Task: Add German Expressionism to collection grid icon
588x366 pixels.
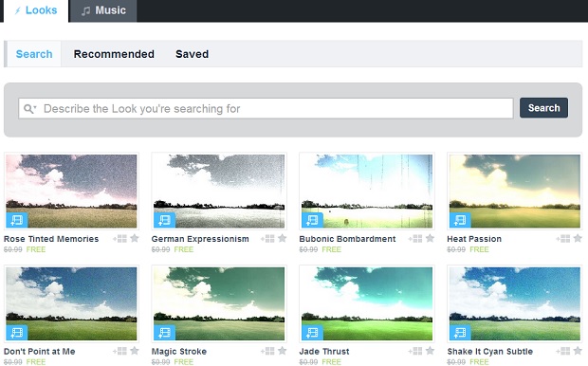Action: [x=267, y=239]
